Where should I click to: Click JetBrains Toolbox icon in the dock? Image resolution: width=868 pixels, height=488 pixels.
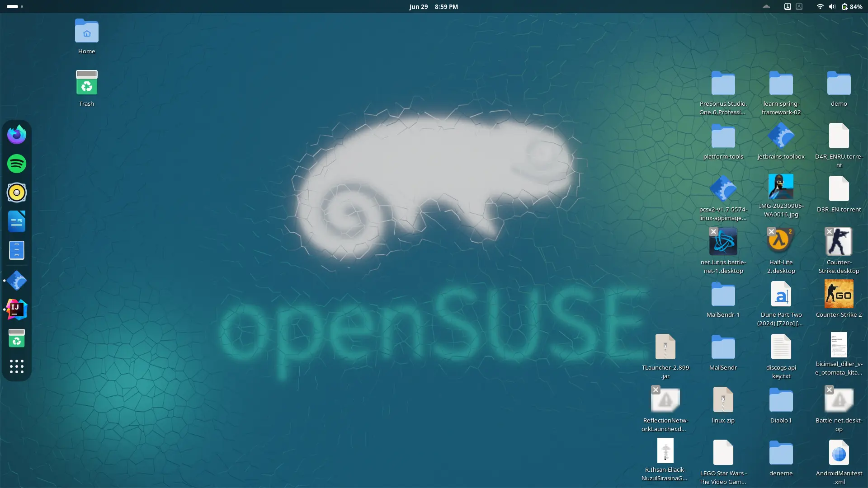[x=17, y=281]
